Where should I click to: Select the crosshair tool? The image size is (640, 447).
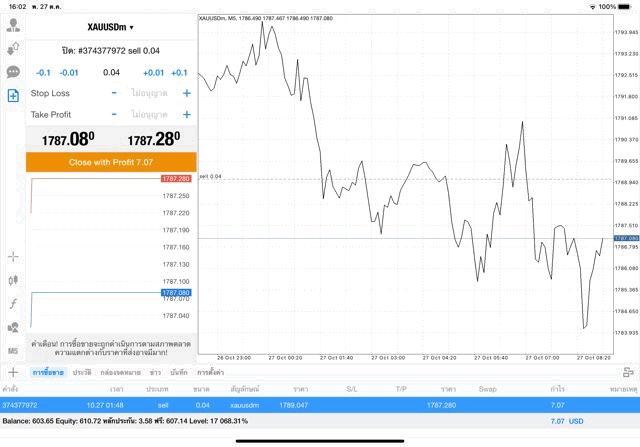pyautogui.click(x=13, y=257)
